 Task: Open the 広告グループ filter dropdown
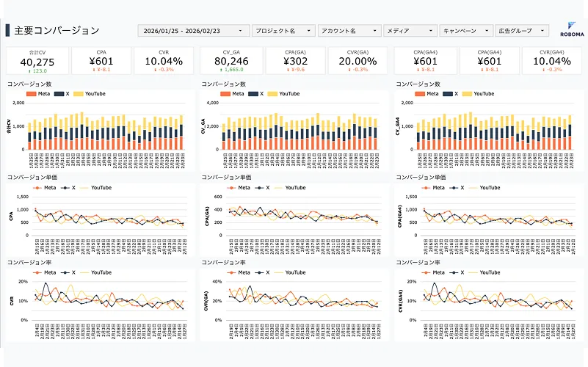[x=523, y=31]
